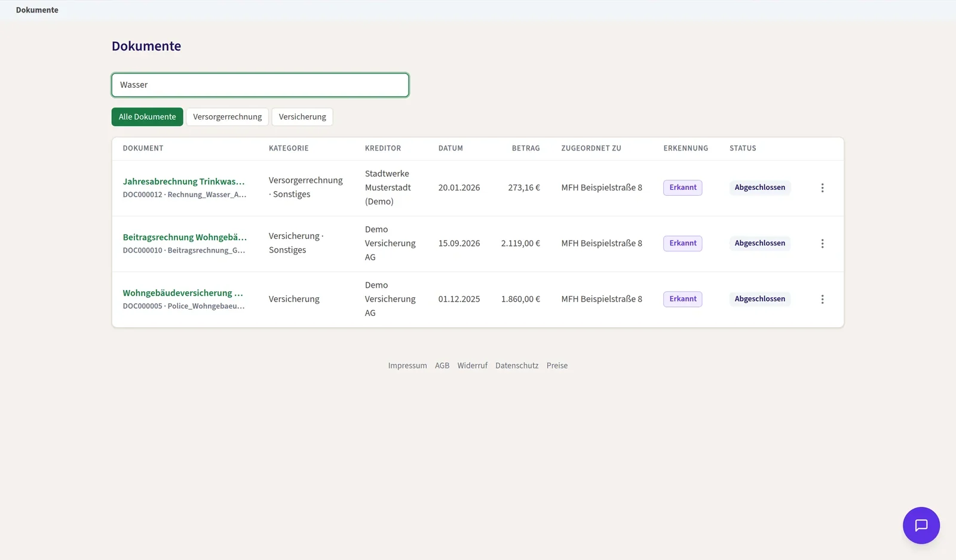Click Abgeschlossen status in DOC000005 row
Viewport: 956px width, 560px height.
click(759, 299)
